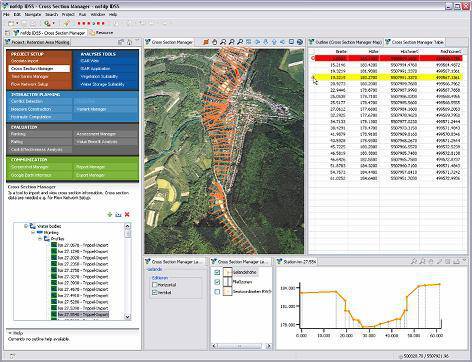Click the blue import icon above the tree
472x362 pixels.
coord(118,215)
